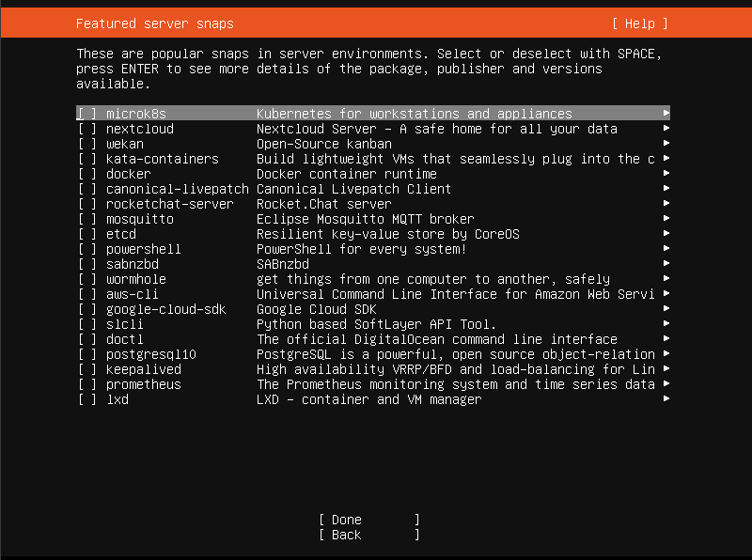Open details arrow for nextcloud

coord(666,128)
